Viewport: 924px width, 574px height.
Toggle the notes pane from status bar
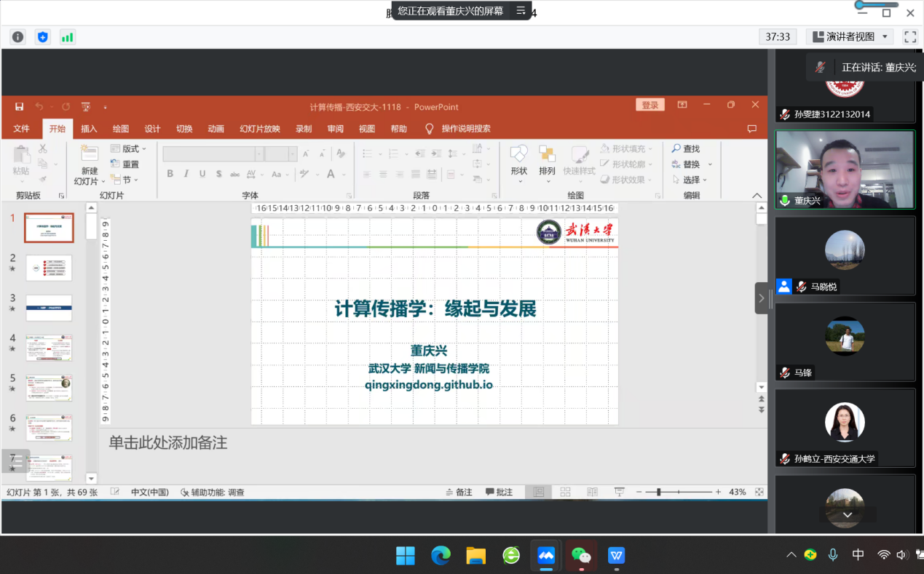[x=459, y=493]
